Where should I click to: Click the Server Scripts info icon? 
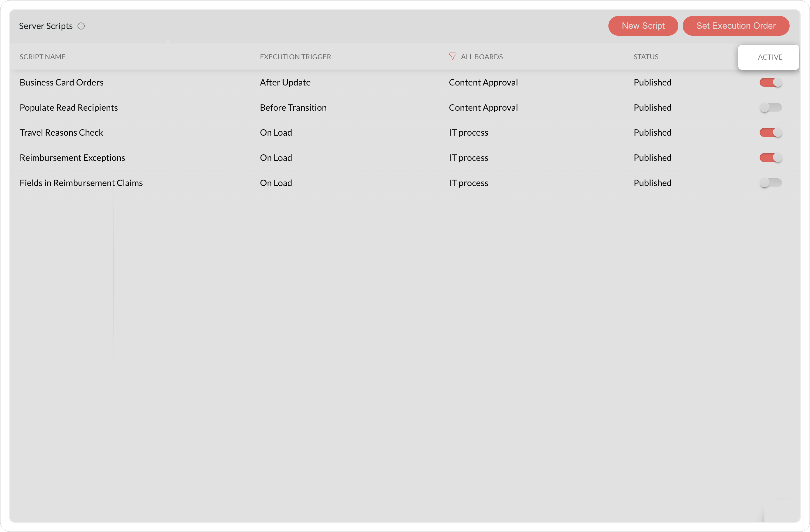click(x=81, y=26)
